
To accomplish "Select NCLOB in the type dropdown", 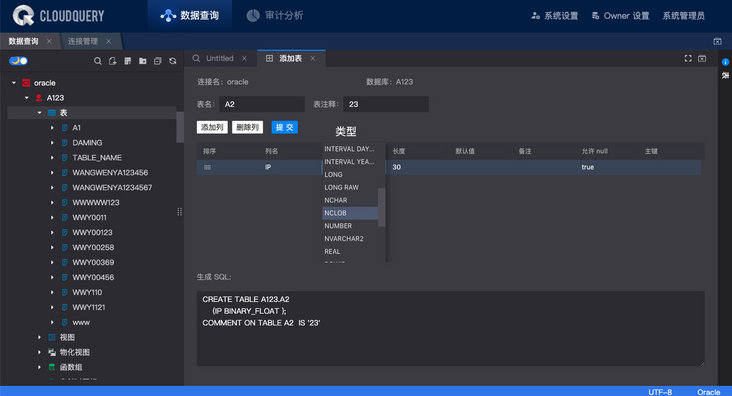I will tap(350, 213).
